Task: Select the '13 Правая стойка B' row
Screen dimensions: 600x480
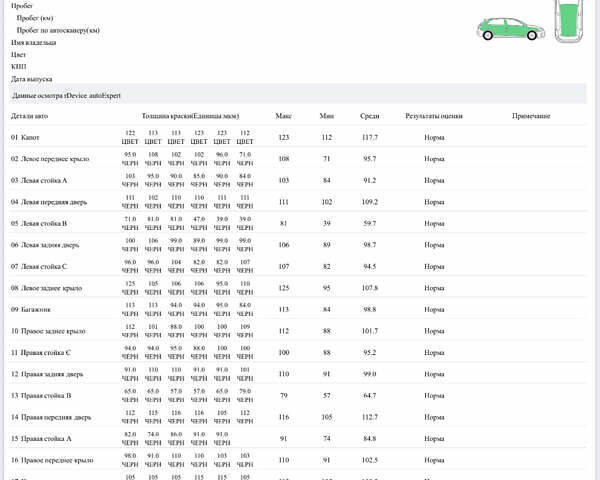Action: 43,395
